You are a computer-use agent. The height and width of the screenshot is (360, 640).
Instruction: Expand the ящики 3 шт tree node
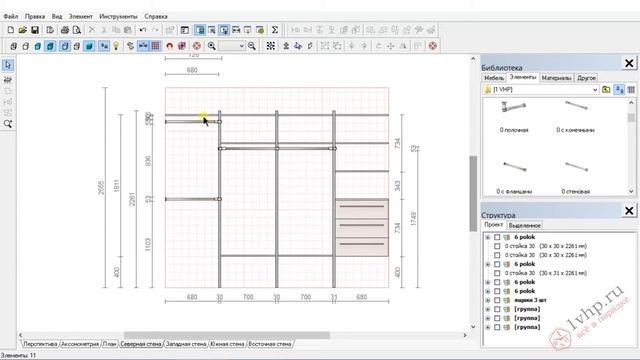coord(488,300)
